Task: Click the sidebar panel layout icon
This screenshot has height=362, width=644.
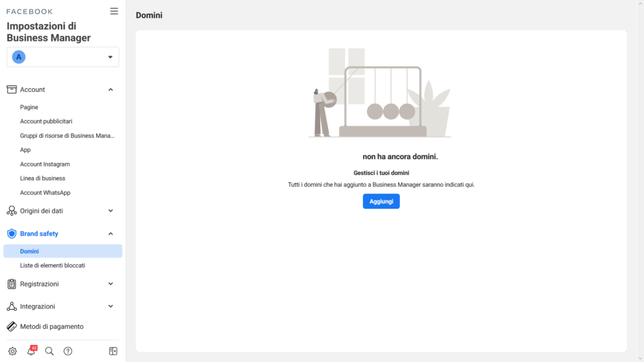Action: coord(113,351)
